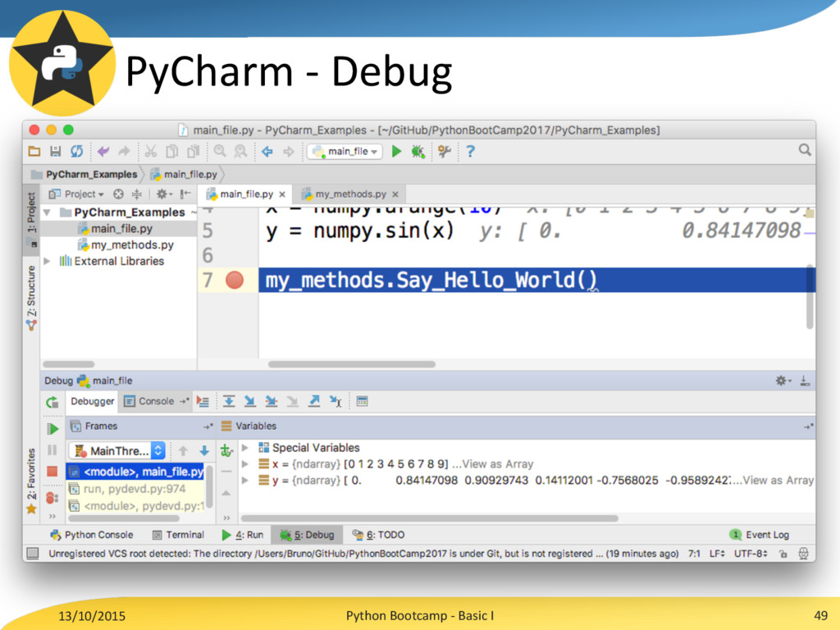The width and height of the screenshot is (840, 630).
Task: Expand the x ndarray variable
Action: click(x=244, y=464)
